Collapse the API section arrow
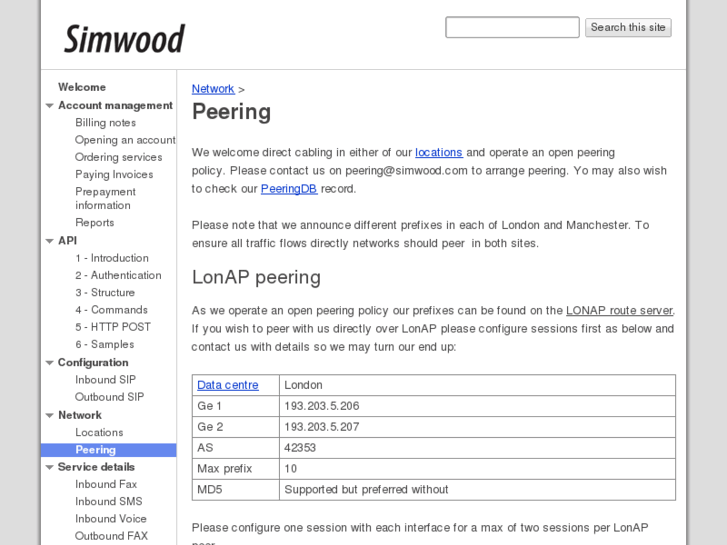727x545 pixels. click(x=50, y=241)
